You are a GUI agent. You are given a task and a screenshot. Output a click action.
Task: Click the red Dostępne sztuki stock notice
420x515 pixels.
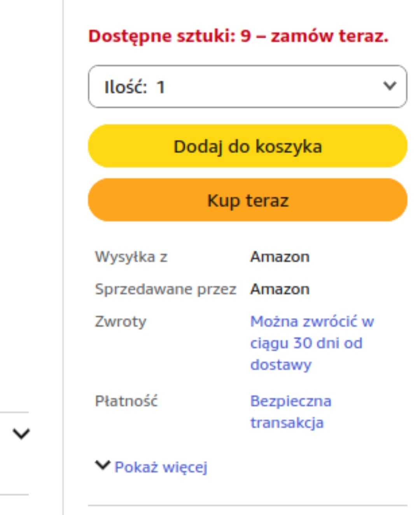pyautogui.click(x=238, y=36)
